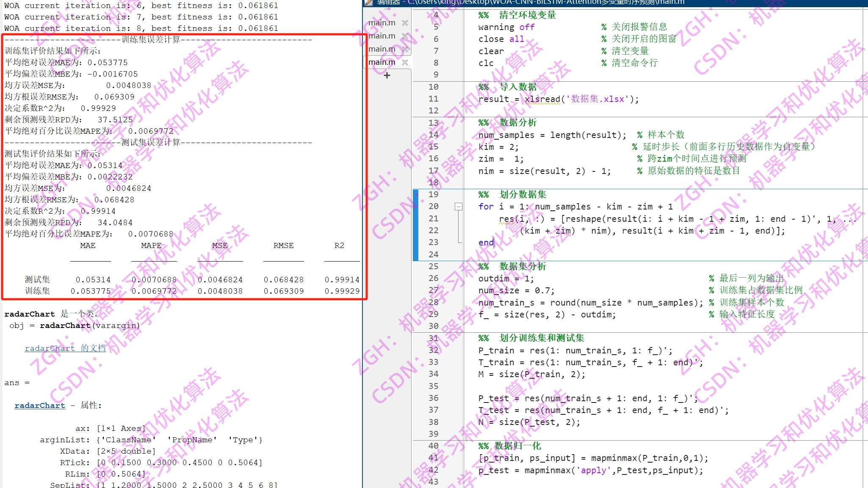Click the 'zim = 1;' statement

tap(501, 159)
